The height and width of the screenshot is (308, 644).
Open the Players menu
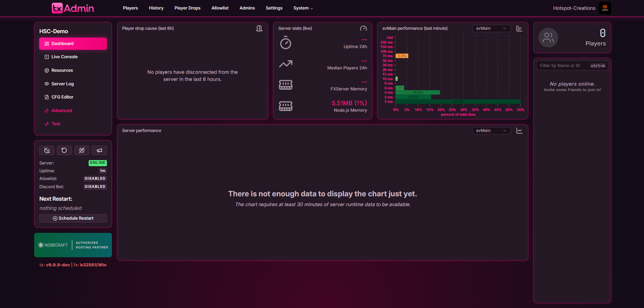(x=130, y=8)
